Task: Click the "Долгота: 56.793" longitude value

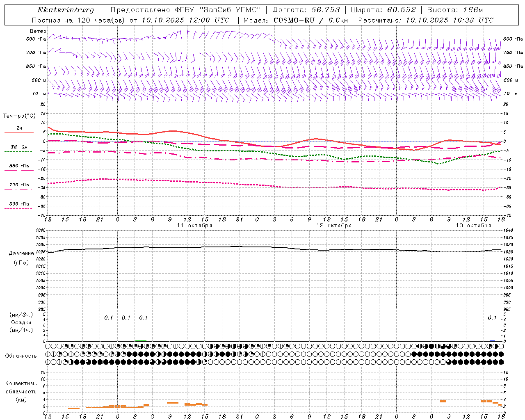Action: point(306,10)
